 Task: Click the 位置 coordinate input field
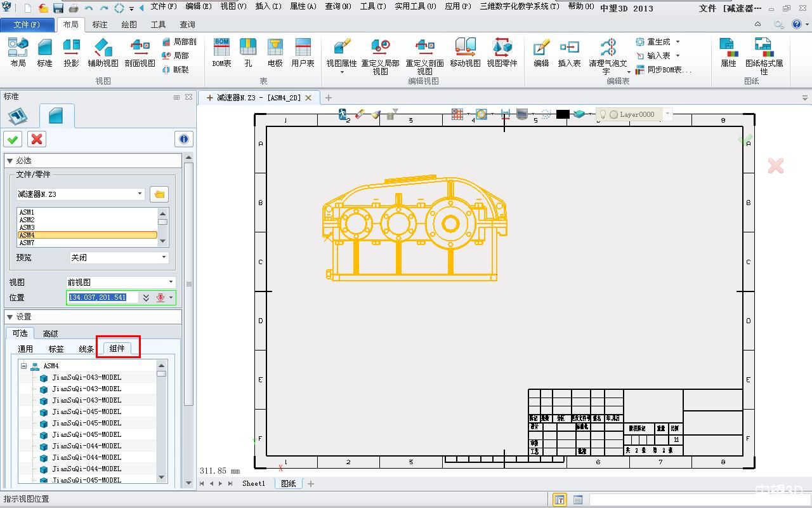click(101, 297)
